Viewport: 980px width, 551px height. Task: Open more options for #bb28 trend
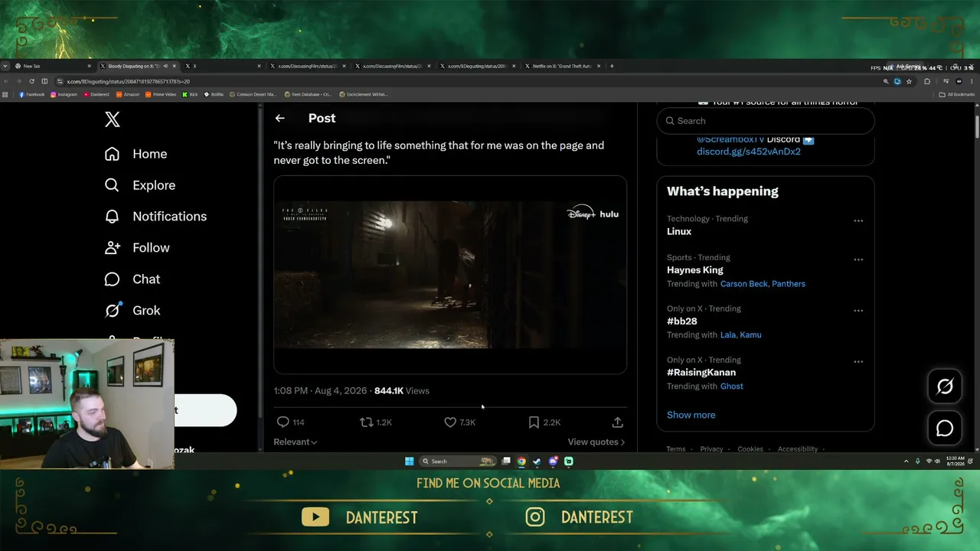(858, 311)
